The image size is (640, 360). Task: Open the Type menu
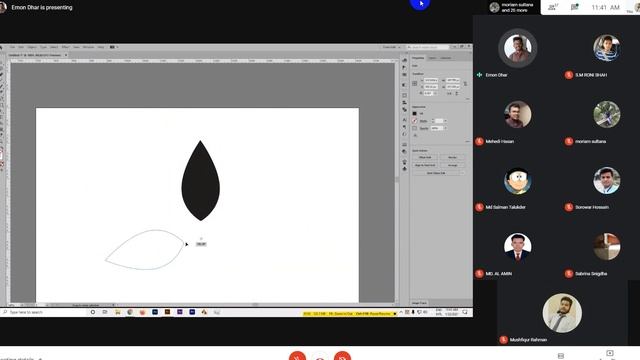[x=43, y=47]
